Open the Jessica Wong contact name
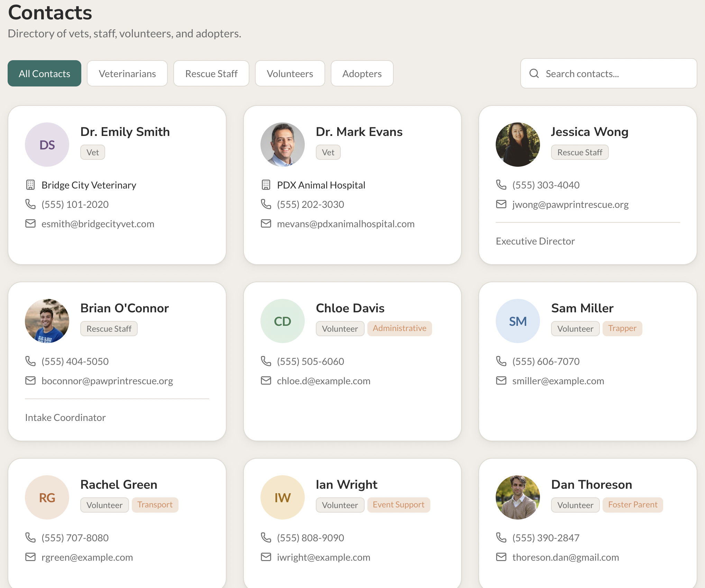Image resolution: width=705 pixels, height=588 pixels. 589,132
